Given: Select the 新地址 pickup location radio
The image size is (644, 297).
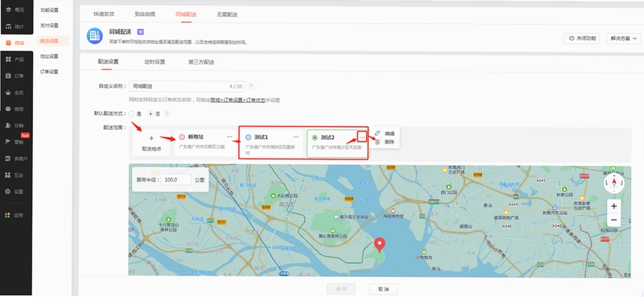Looking at the screenshot, I should tap(182, 137).
